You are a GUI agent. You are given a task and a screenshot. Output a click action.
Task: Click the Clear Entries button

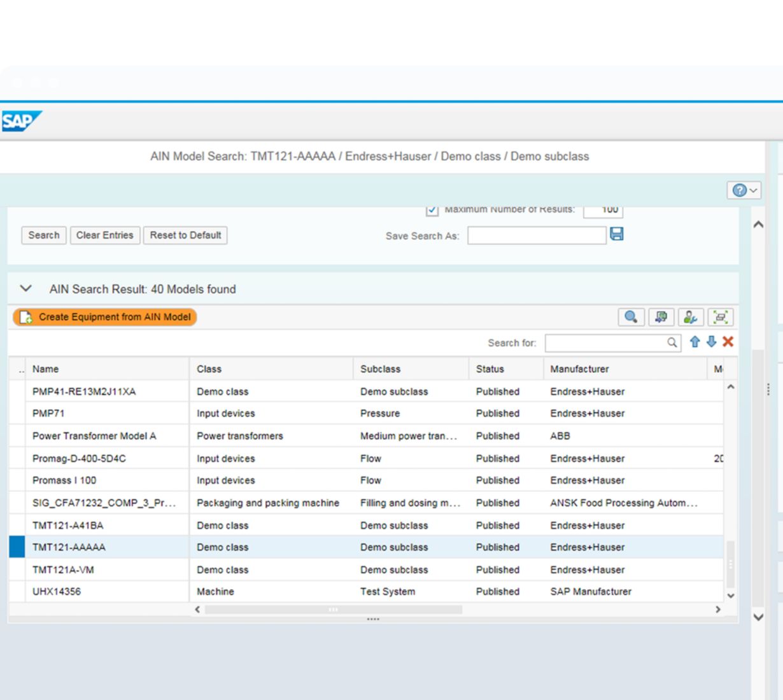click(x=105, y=235)
